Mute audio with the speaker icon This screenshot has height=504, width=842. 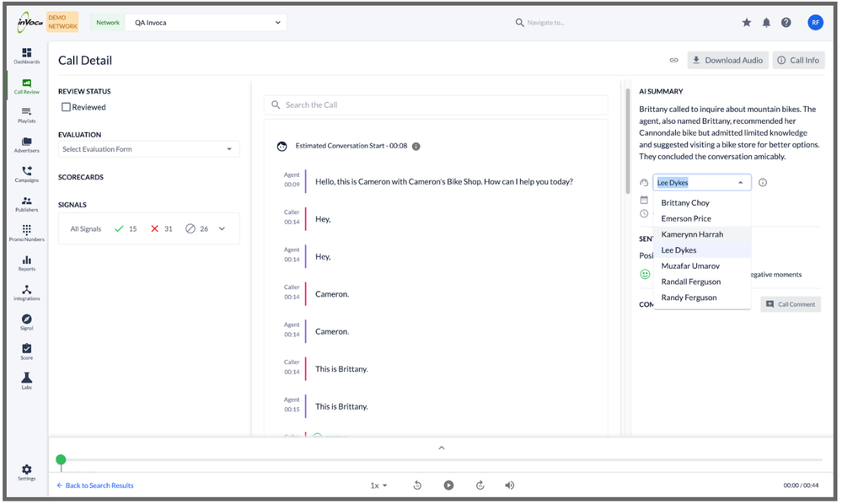point(509,485)
